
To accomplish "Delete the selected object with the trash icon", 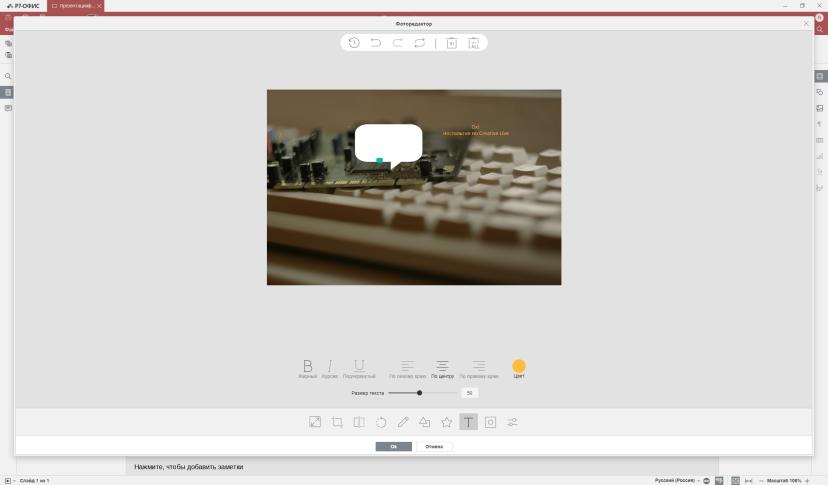I will 451,43.
